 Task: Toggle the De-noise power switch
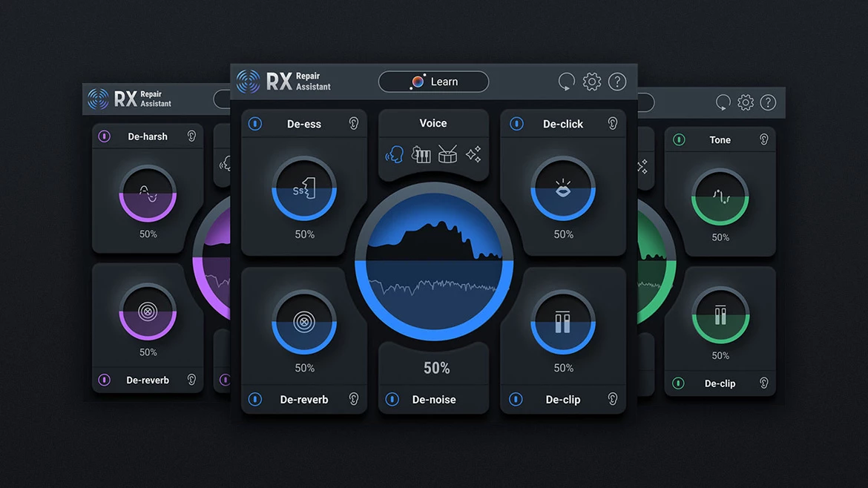392,399
